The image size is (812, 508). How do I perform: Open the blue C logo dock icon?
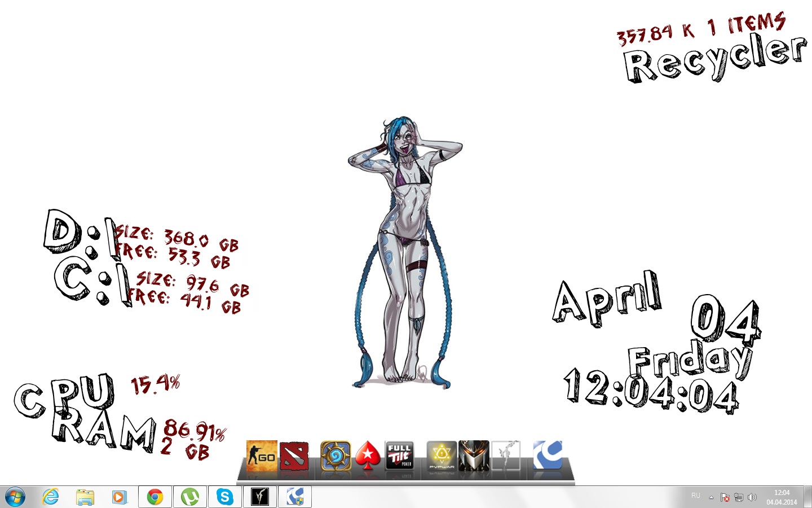tap(548, 455)
